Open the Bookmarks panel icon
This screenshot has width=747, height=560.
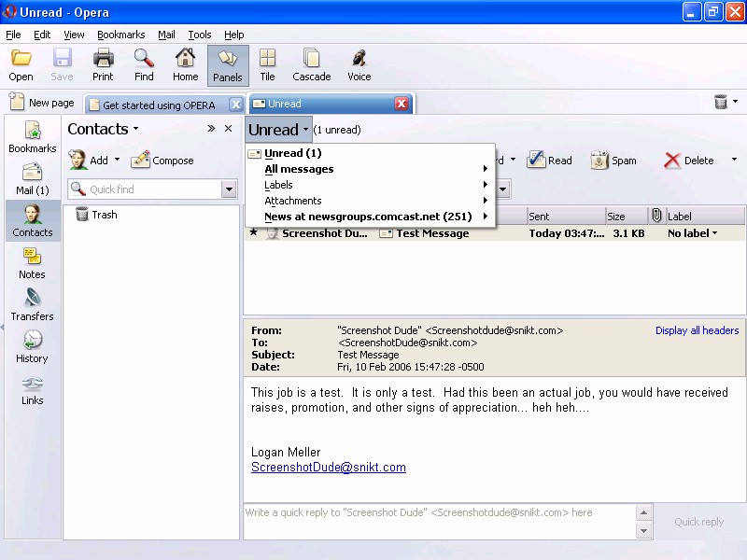click(32, 137)
